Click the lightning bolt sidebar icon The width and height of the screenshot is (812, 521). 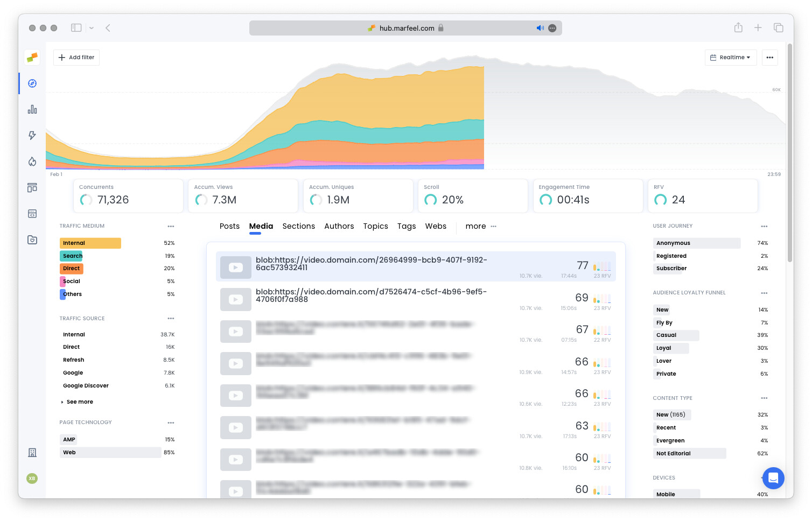pyautogui.click(x=32, y=136)
